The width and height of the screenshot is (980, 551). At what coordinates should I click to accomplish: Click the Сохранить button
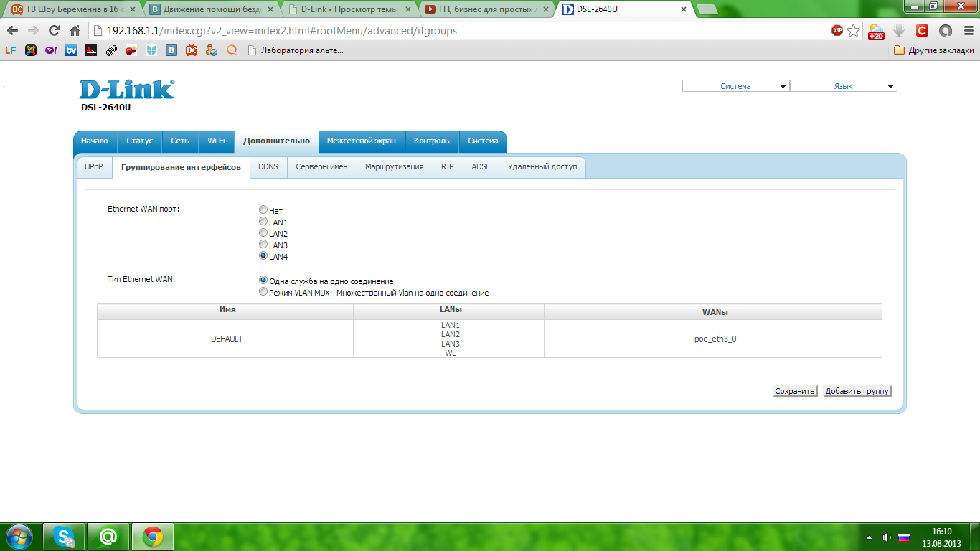click(x=795, y=391)
